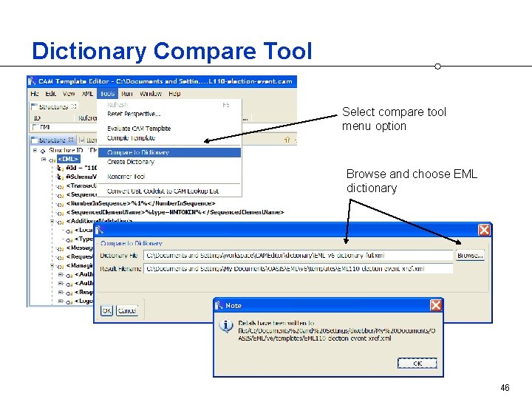Click the Structure tab icon
The height and width of the screenshot is (399, 532).
tap(34, 140)
